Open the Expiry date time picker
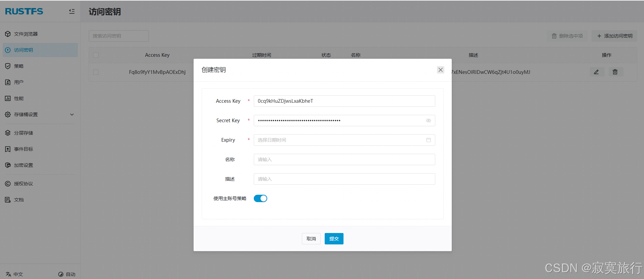Screen dimensions: 644x279 (344, 140)
